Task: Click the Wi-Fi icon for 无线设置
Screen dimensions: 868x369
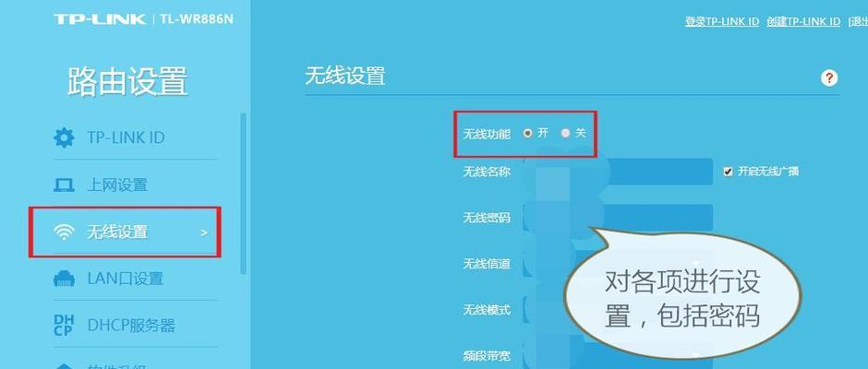Action: 65,232
